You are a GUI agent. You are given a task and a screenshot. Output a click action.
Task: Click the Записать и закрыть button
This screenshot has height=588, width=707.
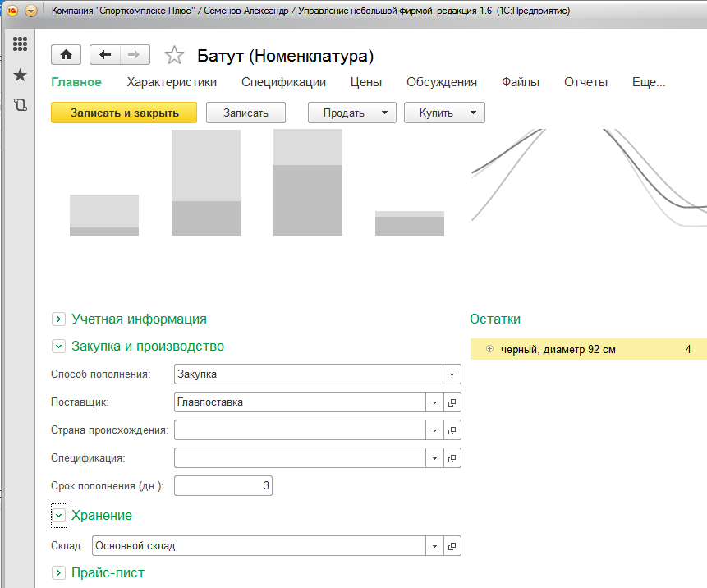[124, 113]
